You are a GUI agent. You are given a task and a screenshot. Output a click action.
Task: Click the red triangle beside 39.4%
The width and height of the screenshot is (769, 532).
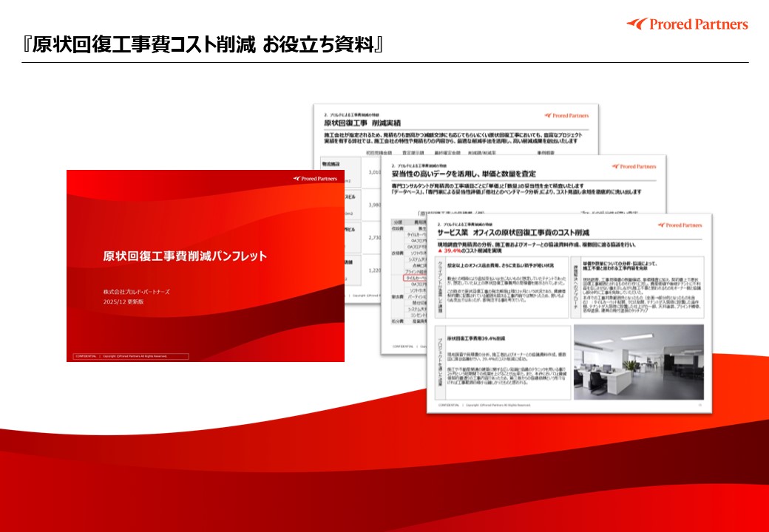pos(441,250)
